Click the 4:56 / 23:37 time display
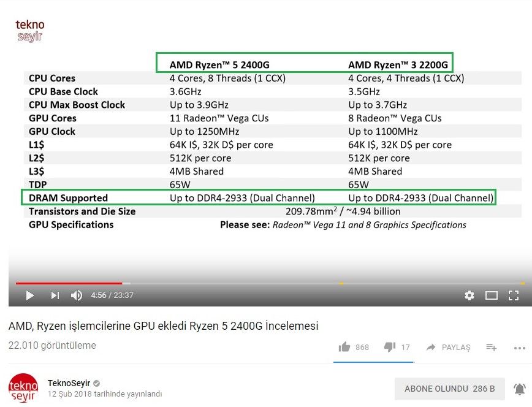This screenshot has height=407, width=532. pyautogui.click(x=112, y=295)
